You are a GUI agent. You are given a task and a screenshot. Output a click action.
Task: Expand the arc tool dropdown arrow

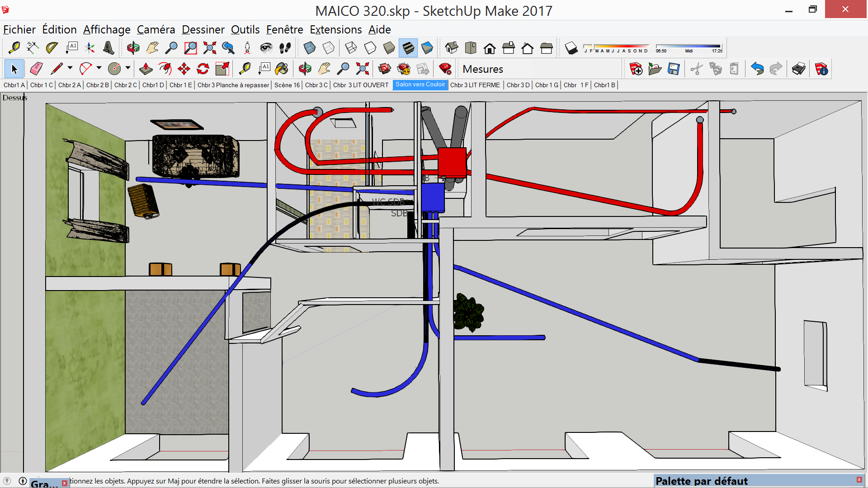[x=99, y=68]
